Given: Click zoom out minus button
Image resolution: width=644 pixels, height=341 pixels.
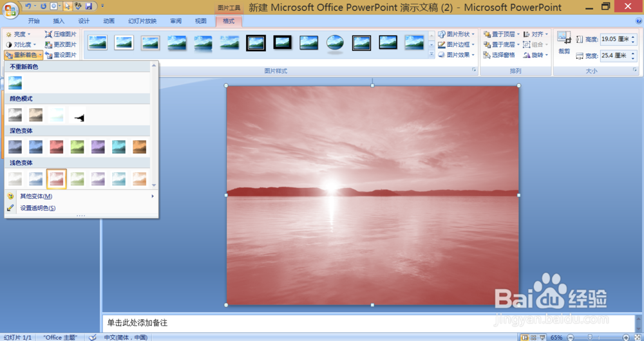Looking at the screenshot, I should click(571, 337).
